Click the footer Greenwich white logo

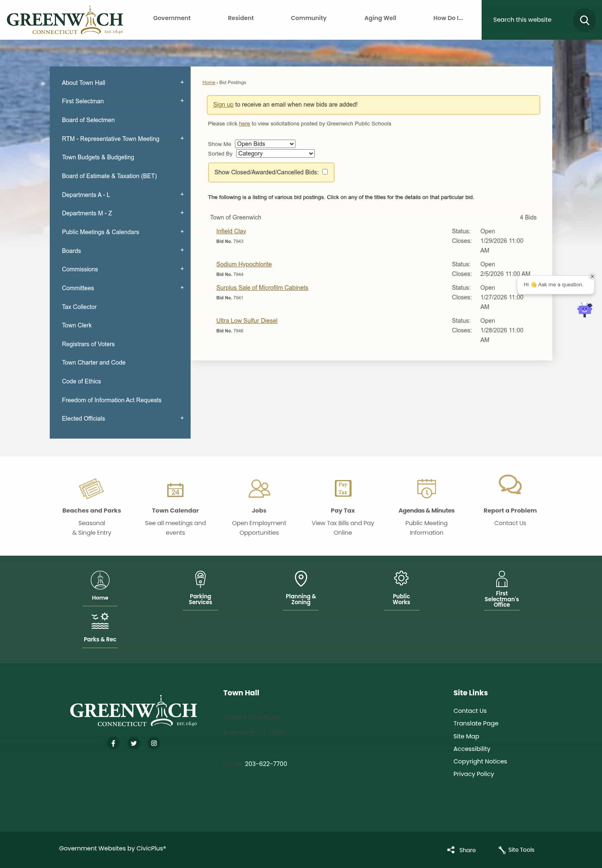pyautogui.click(x=133, y=711)
